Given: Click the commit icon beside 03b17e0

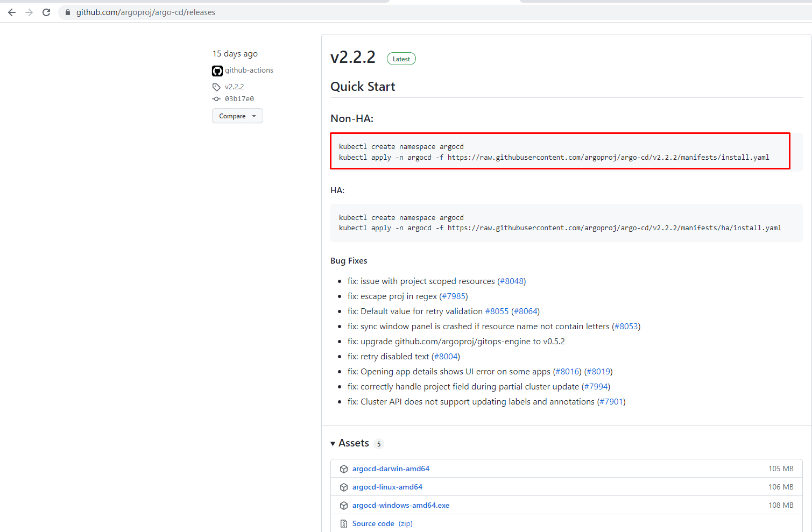Looking at the screenshot, I should (x=216, y=99).
